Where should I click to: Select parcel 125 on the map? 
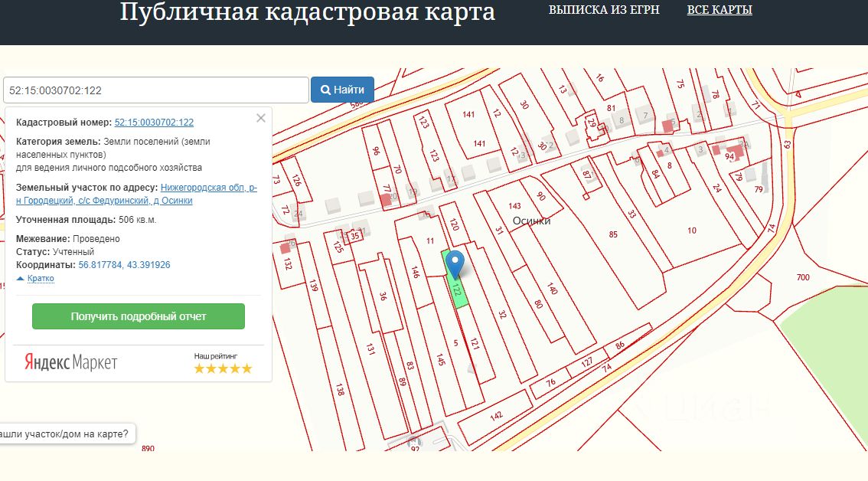pos(338,246)
